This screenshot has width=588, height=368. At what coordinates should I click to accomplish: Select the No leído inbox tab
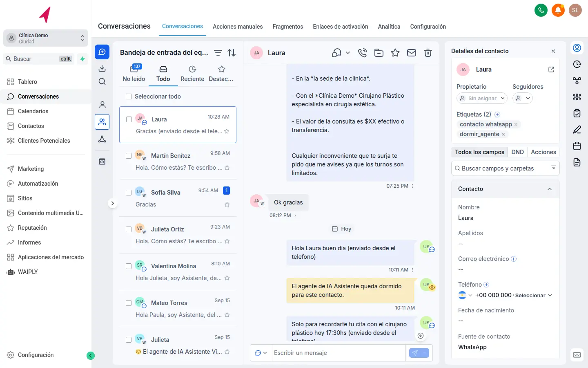pyautogui.click(x=134, y=74)
